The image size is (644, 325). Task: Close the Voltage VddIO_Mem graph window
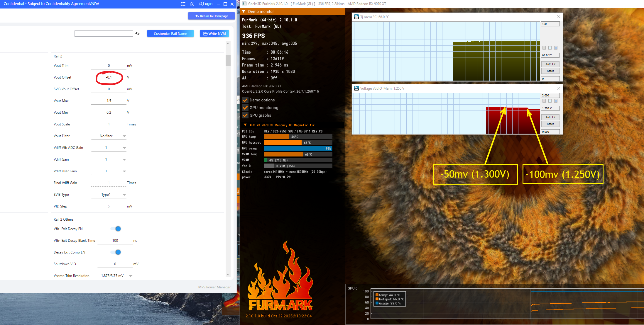click(x=559, y=88)
